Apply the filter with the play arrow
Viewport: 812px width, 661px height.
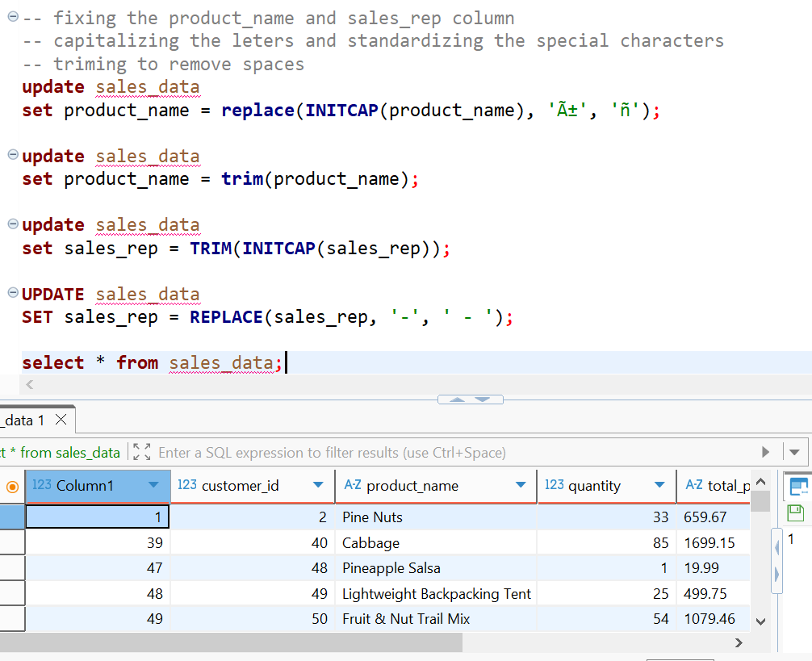pos(765,452)
